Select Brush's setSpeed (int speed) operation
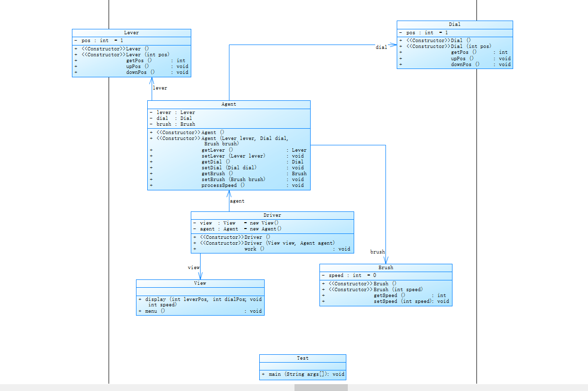This screenshot has height=391, width=588. point(385,301)
